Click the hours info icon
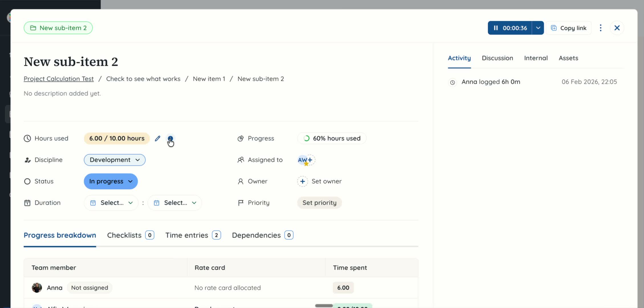The width and height of the screenshot is (644, 308). pos(170,138)
